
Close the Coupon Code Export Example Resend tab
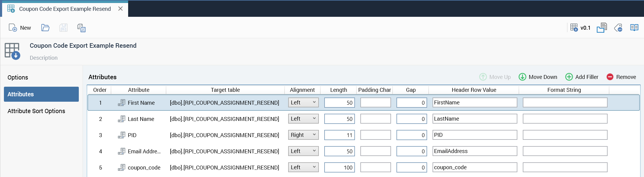[120, 9]
